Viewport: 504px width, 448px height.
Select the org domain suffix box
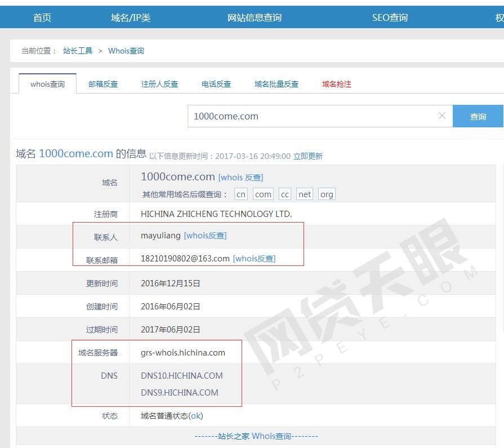327,194
